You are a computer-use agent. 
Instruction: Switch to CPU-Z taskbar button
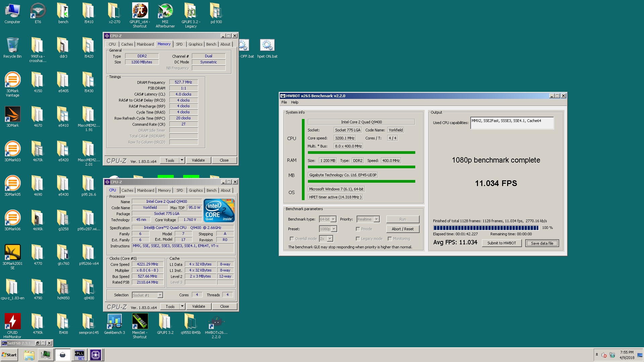(95, 355)
